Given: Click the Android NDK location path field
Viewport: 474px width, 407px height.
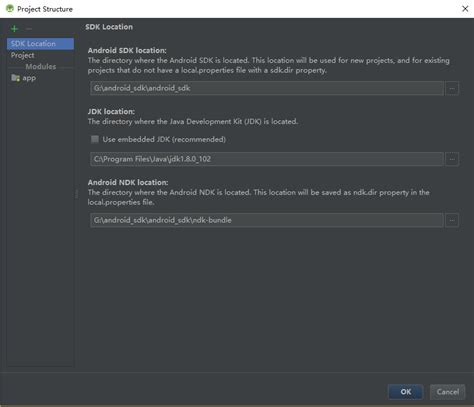Looking at the screenshot, I should pos(267,220).
